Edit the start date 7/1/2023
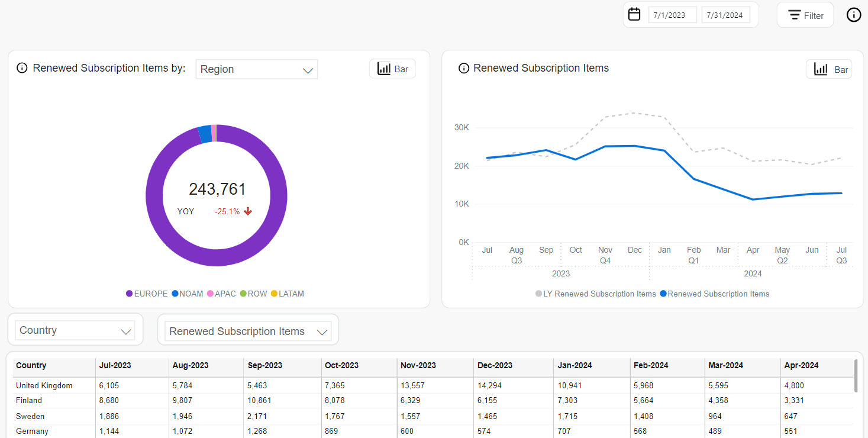This screenshot has width=868, height=438. pos(673,15)
